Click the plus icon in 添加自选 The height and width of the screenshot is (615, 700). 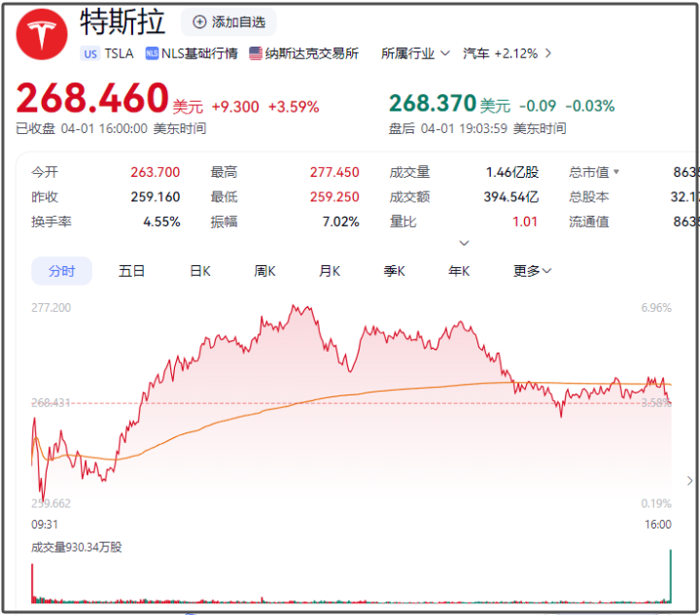point(199,22)
